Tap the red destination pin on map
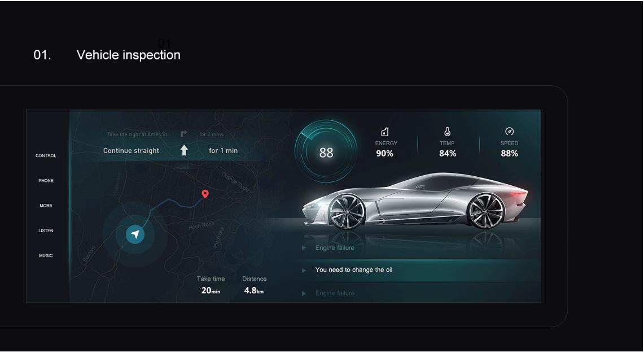Viewport: 644px width, 352px height. pyautogui.click(x=205, y=194)
